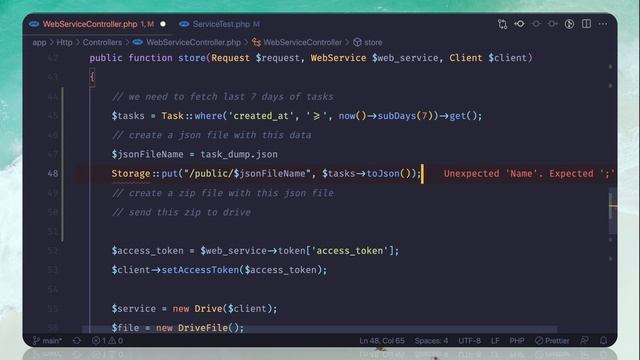Image resolution: width=640 pixels, height=360 pixels.
Task: Open WebServiceController.php breadcrumb dropdown
Action: tap(193, 42)
